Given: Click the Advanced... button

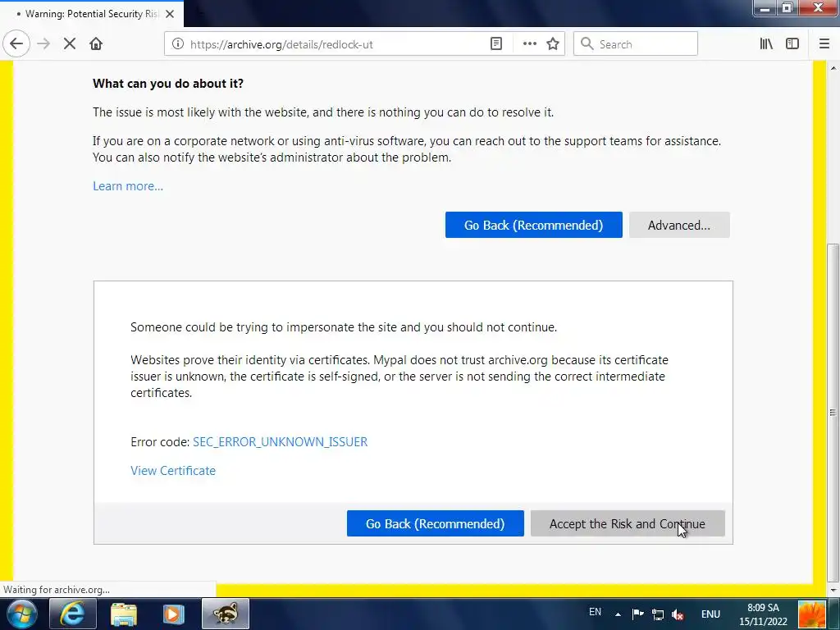Looking at the screenshot, I should (679, 225).
